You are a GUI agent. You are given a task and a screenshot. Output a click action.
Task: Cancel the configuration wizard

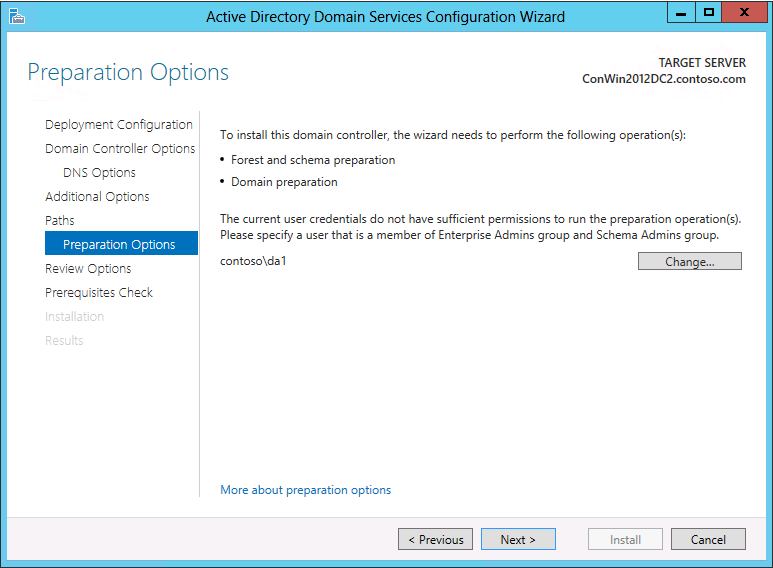(x=708, y=539)
